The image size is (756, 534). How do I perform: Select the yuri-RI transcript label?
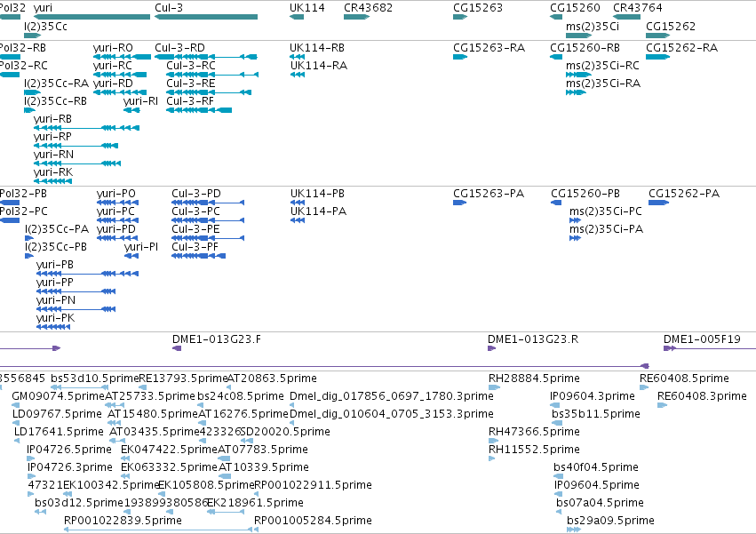[x=140, y=101]
